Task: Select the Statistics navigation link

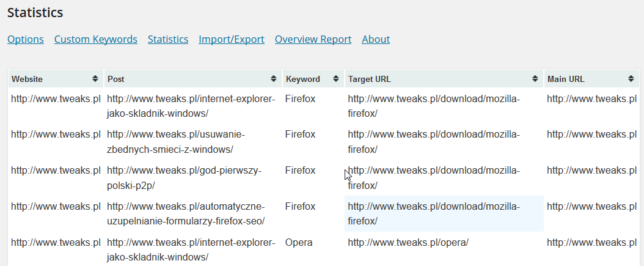Action: coord(168,40)
